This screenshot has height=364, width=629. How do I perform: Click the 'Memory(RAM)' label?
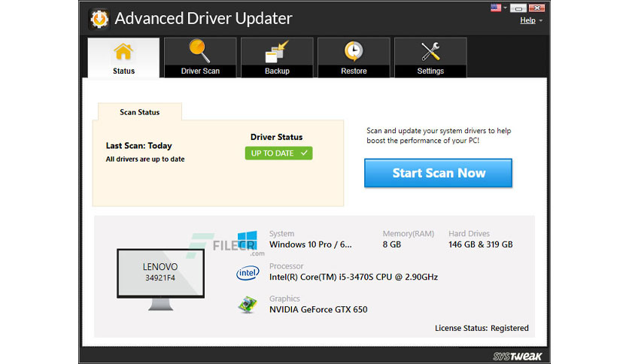tap(409, 233)
